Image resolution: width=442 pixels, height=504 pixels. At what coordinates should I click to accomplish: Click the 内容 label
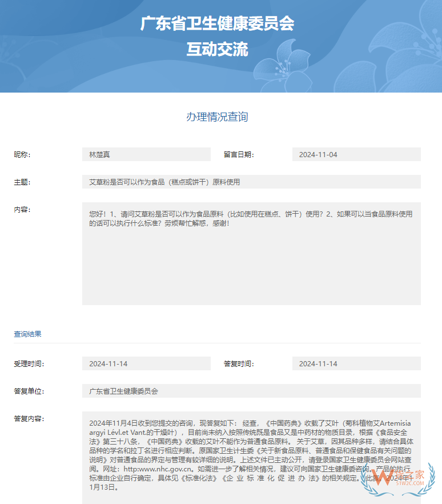(22, 209)
